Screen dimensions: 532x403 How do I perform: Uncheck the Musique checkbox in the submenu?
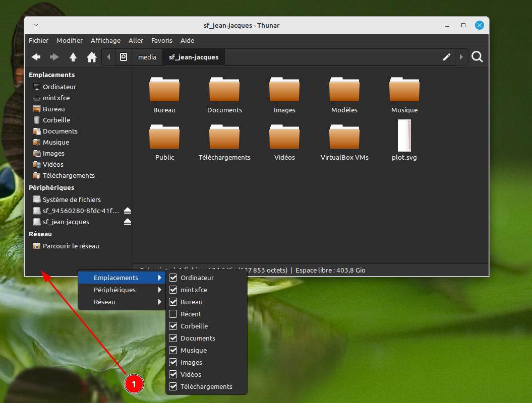[173, 350]
